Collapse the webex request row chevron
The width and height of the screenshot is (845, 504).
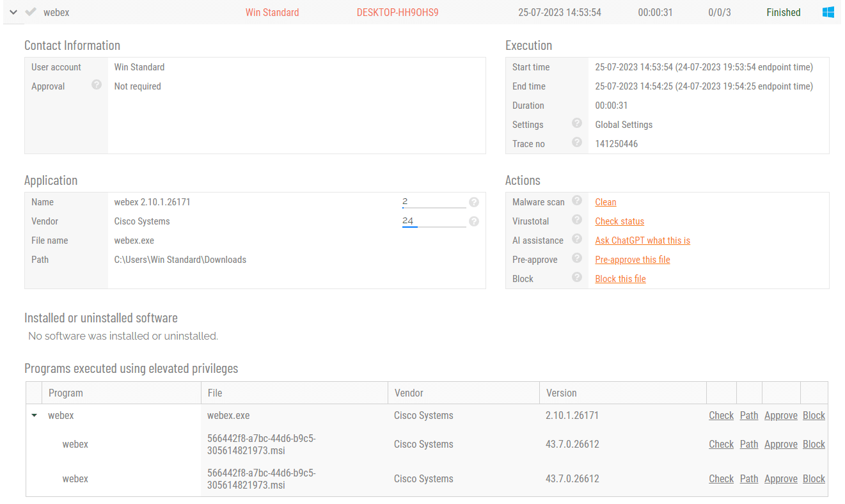coord(13,12)
